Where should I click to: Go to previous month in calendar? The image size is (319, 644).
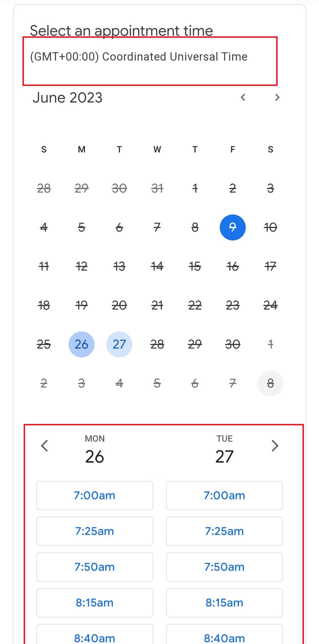click(x=243, y=97)
